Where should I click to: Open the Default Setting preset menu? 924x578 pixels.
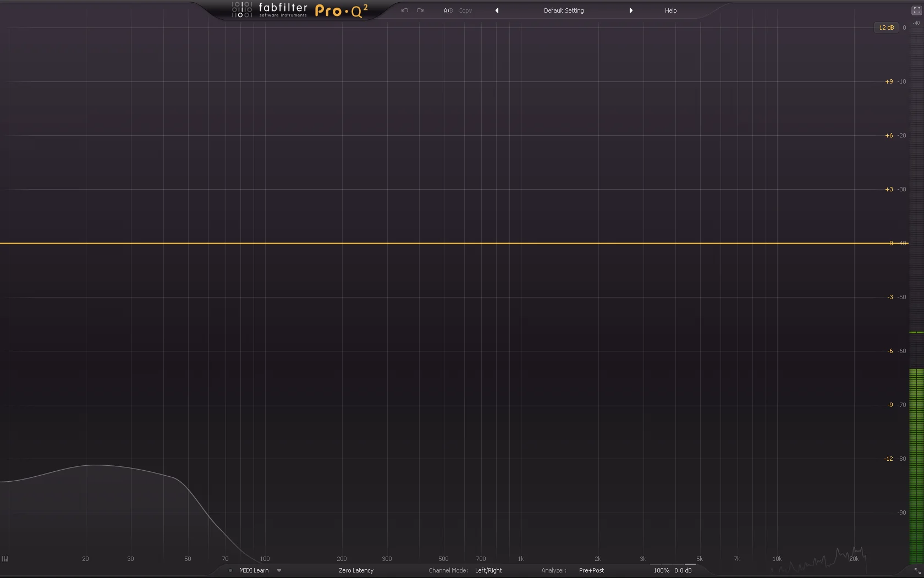(564, 10)
